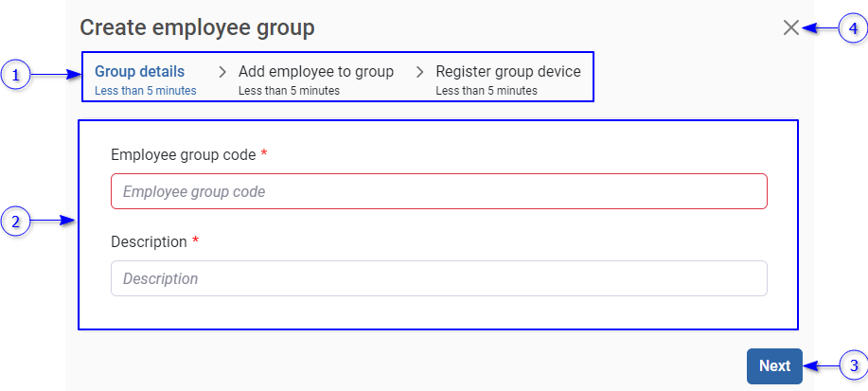Click the numbered callout circle 3
868x391 pixels.
(854, 365)
